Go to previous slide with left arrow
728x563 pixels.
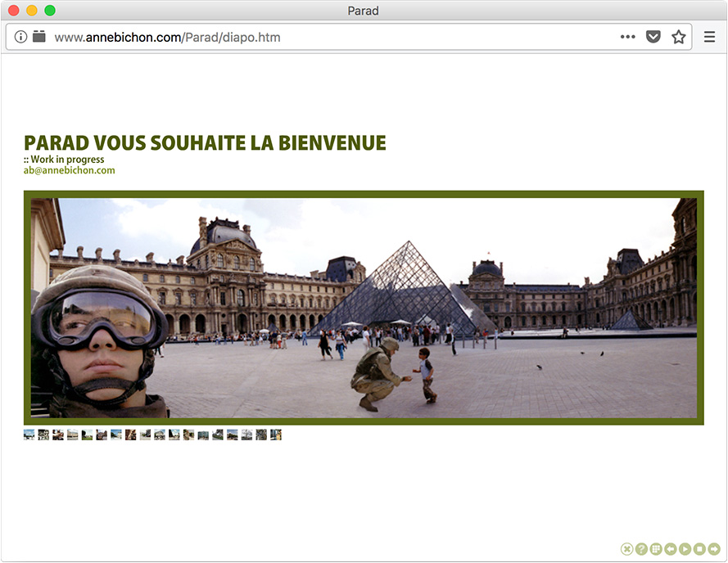click(x=671, y=549)
